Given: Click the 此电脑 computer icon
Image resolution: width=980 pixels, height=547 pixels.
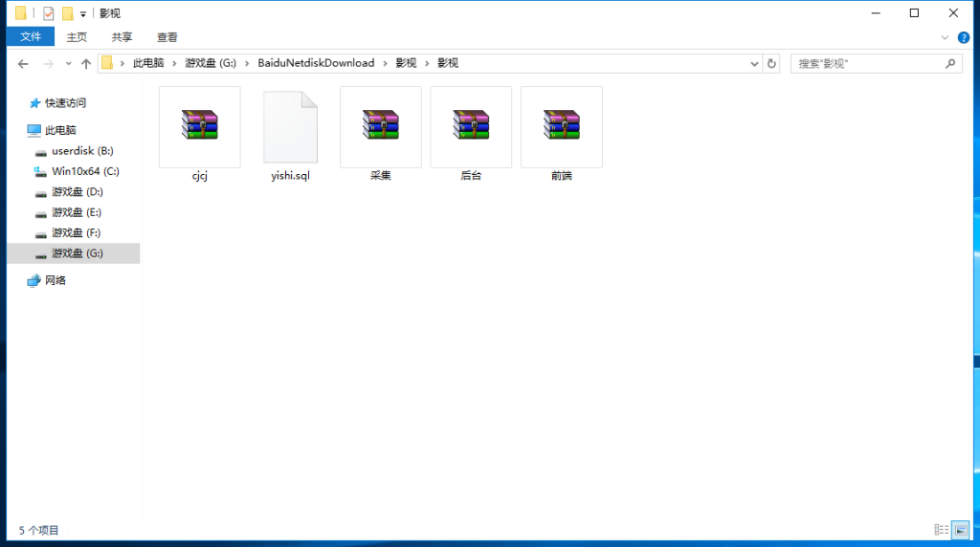Looking at the screenshot, I should coord(33,130).
